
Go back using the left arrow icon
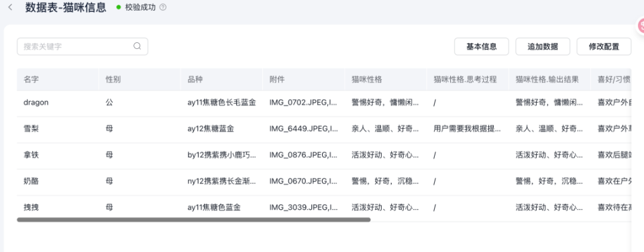[x=10, y=7]
